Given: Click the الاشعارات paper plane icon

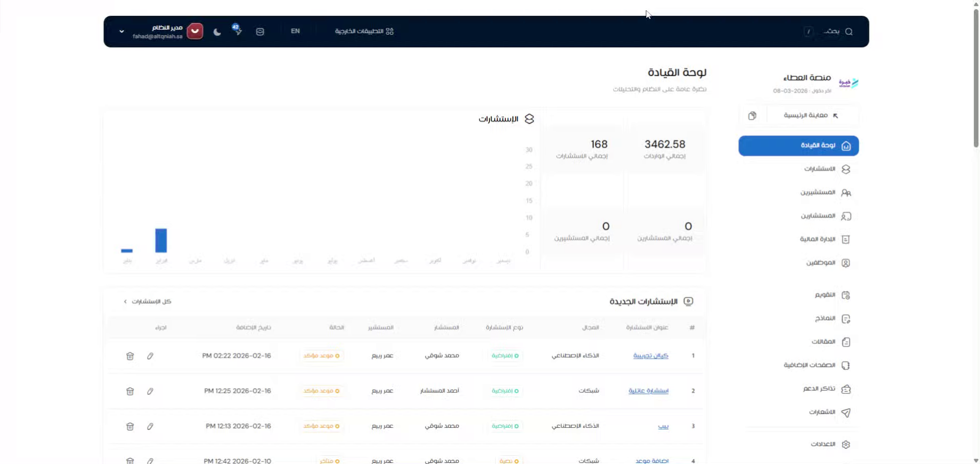Looking at the screenshot, I should pos(846,413).
